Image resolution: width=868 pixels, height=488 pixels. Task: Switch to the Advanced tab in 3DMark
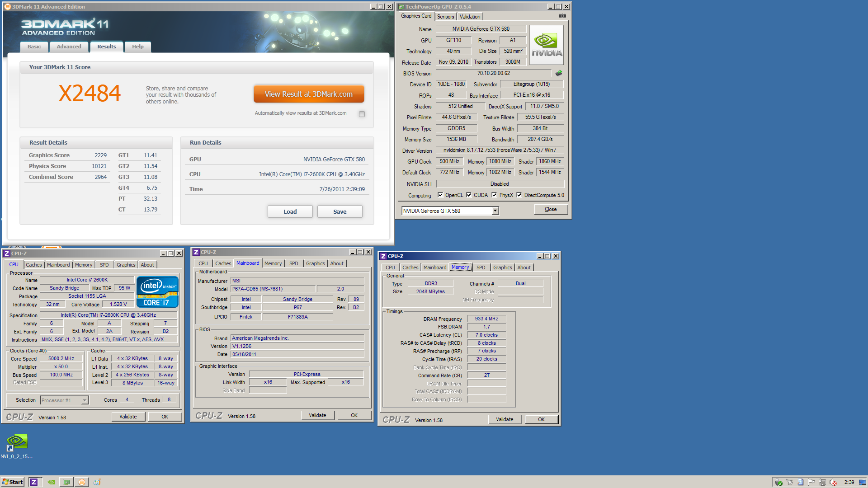click(69, 47)
